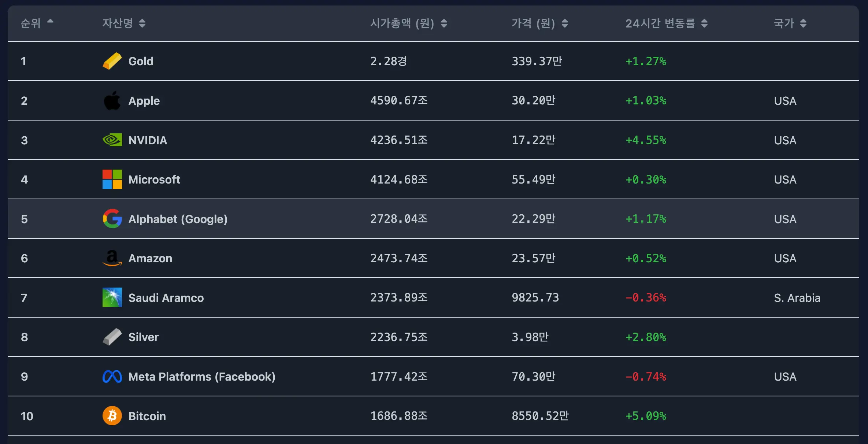Open the Meta Platforms (Facebook) link
The height and width of the screenshot is (444, 868).
click(202, 377)
